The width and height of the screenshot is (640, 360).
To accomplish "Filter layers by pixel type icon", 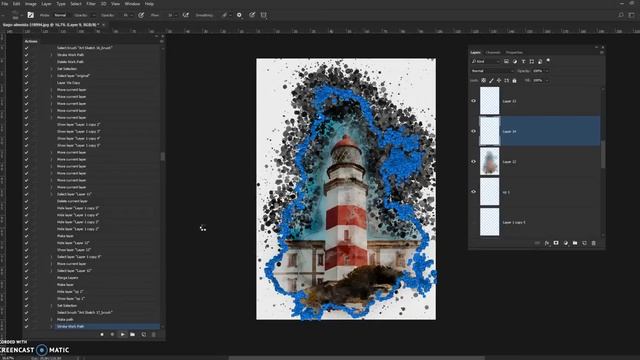I will 506,62.
